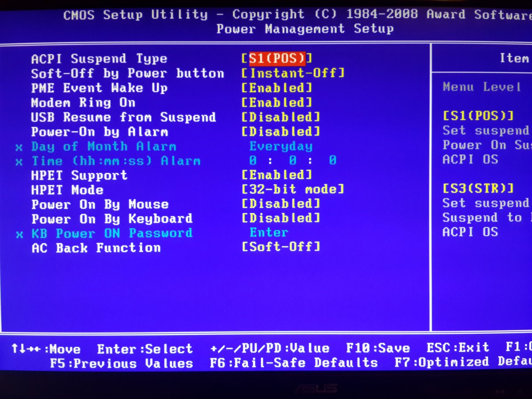Click the F10:Save hint
The image size is (532, 399).
pyautogui.click(x=378, y=348)
